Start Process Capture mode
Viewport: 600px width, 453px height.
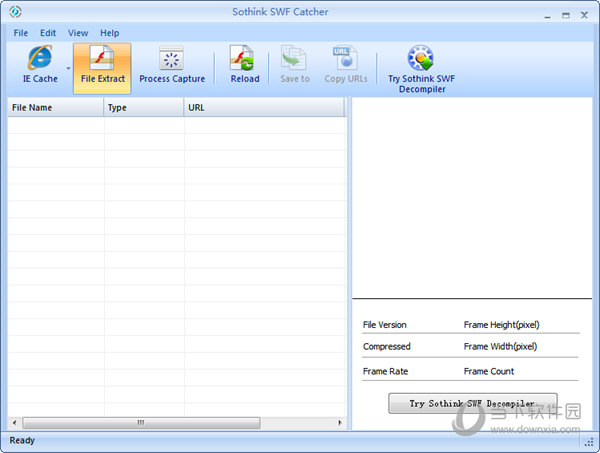pos(172,64)
